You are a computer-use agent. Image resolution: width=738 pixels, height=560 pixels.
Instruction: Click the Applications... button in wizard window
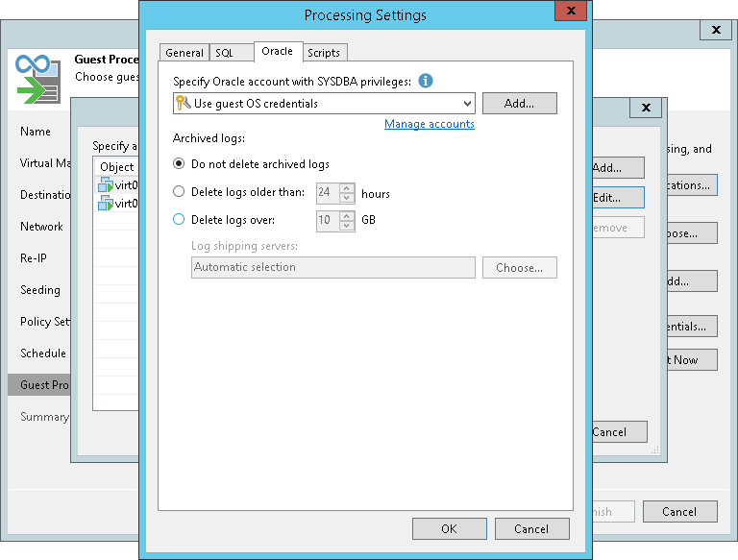[x=692, y=185]
